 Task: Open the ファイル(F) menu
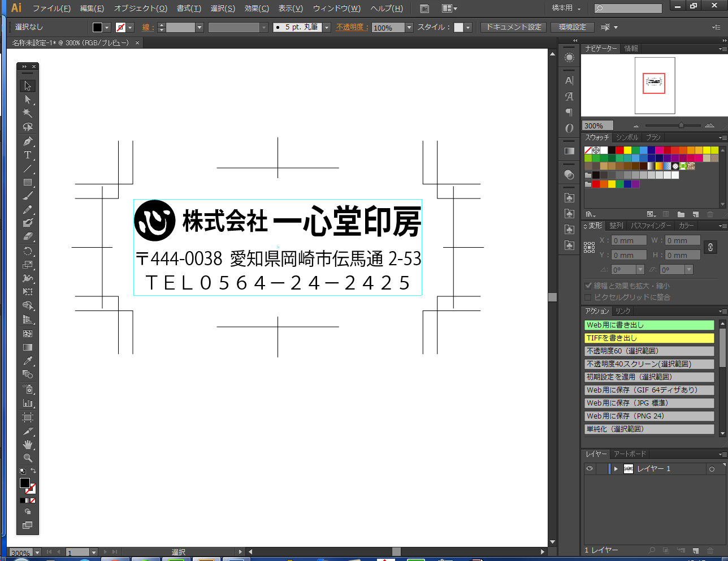51,8
